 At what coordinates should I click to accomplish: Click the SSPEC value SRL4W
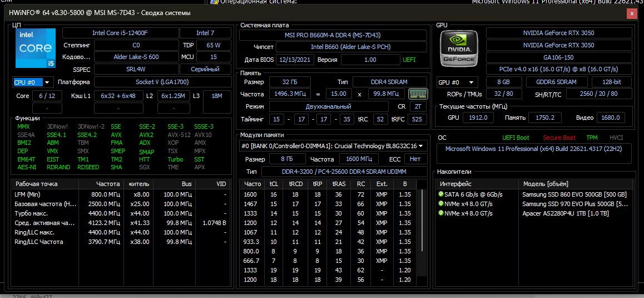[136, 69]
